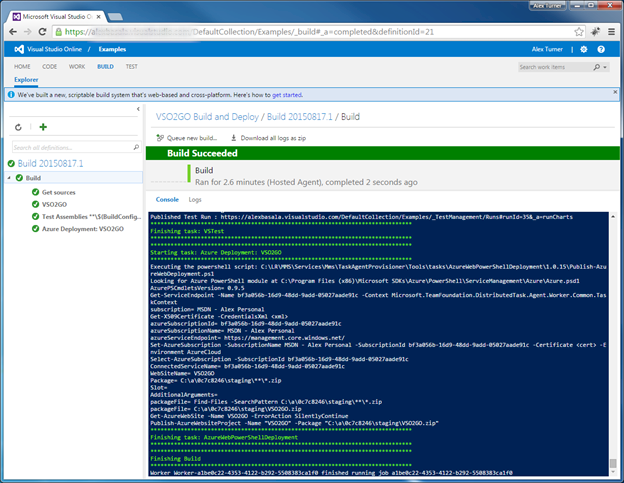The width and height of the screenshot is (624, 483).
Task: Open the BUILD hub
Action: point(105,66)
